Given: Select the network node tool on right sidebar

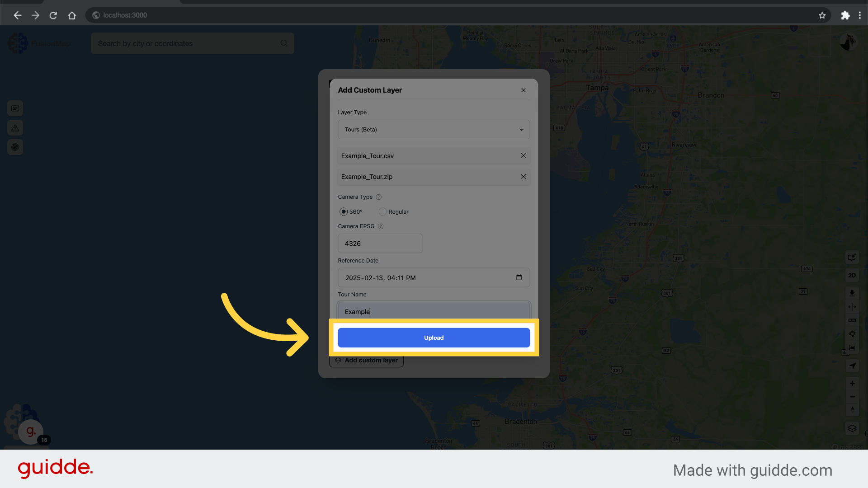Looking at the screenshot, I should click(852, 333).
